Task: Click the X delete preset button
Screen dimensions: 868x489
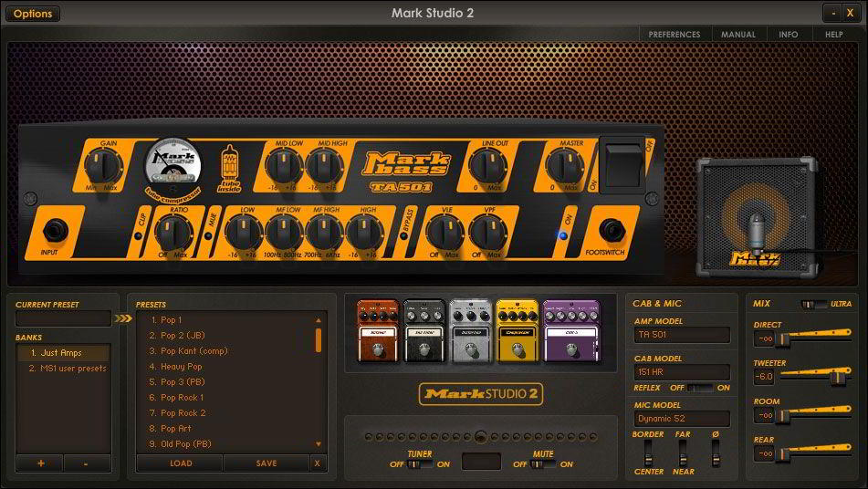Action: point(318,463)
